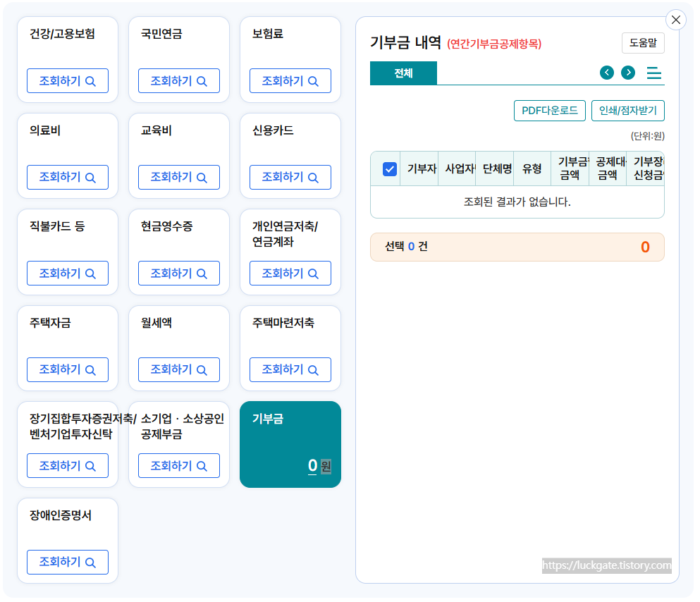700x602 pixels.
Task: Click 조회하기 under 주택마련저축
Action: pyautogui.click(x=290, y=369)
